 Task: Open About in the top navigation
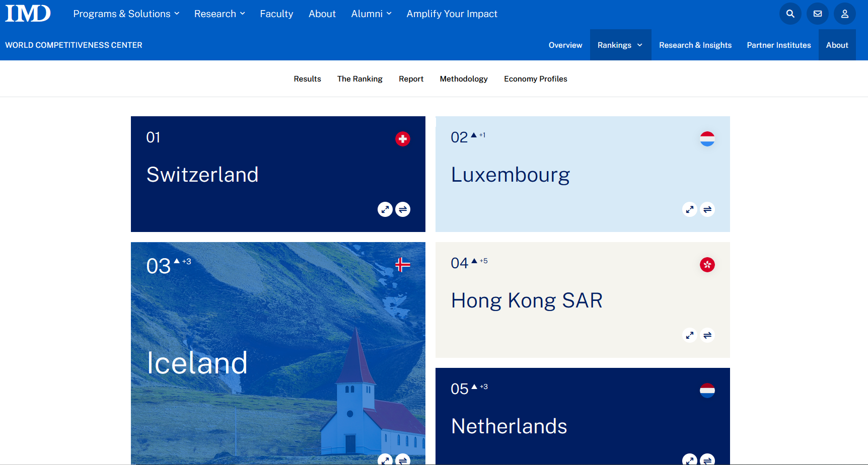322,14
